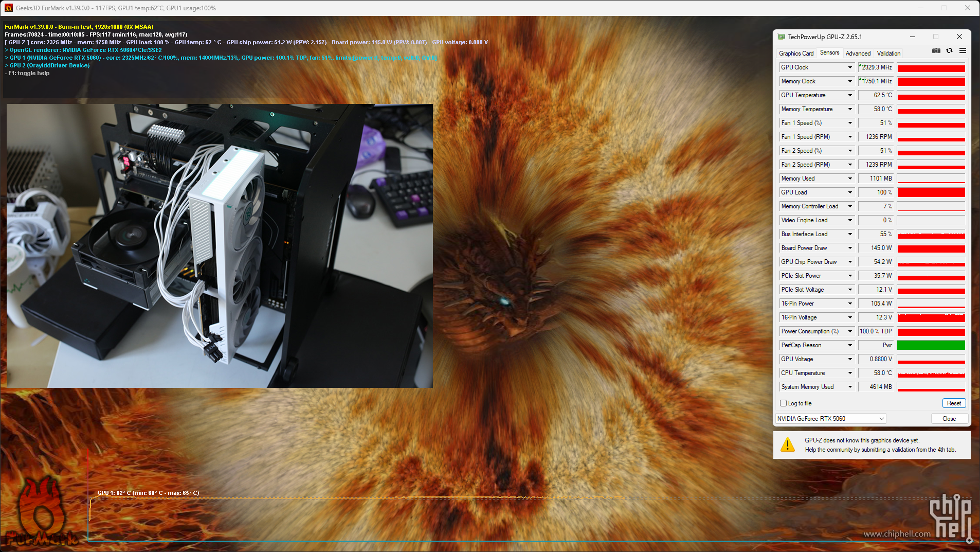Open the Fan 2 Speed (%) dropdown
The height and width of the screenshot is (552, 980).
tap(850, 151)
